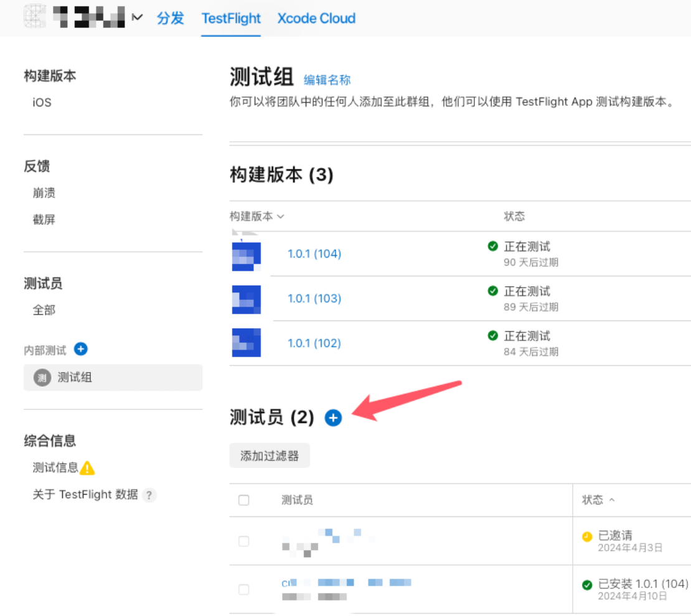Sort by the 构建版本 column chevron

click(281, 217)
